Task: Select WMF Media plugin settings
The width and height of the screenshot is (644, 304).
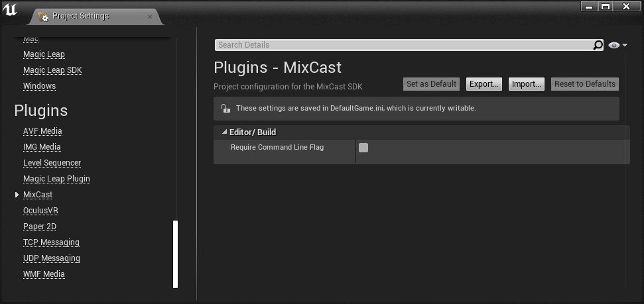Action: click(x=44, y=274)
